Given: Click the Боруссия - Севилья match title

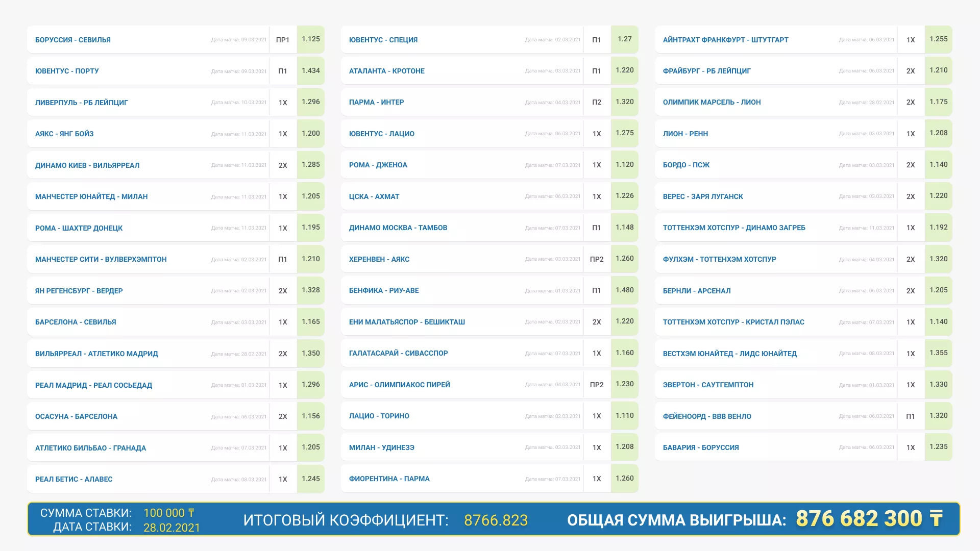Looking at the screenshot, I should 73,40.
